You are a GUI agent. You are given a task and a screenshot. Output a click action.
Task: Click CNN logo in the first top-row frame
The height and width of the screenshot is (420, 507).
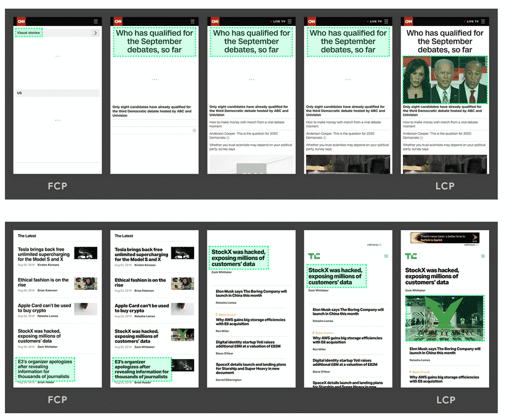(21, 22)
